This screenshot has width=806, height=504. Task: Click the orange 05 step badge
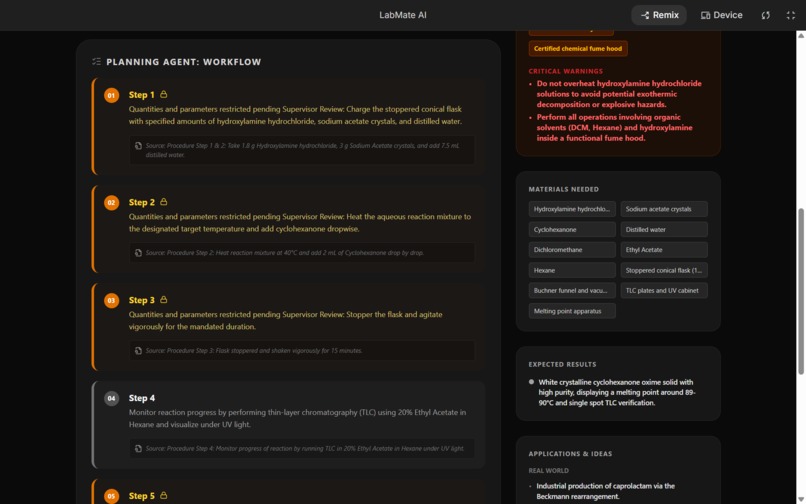click(112, 496)
